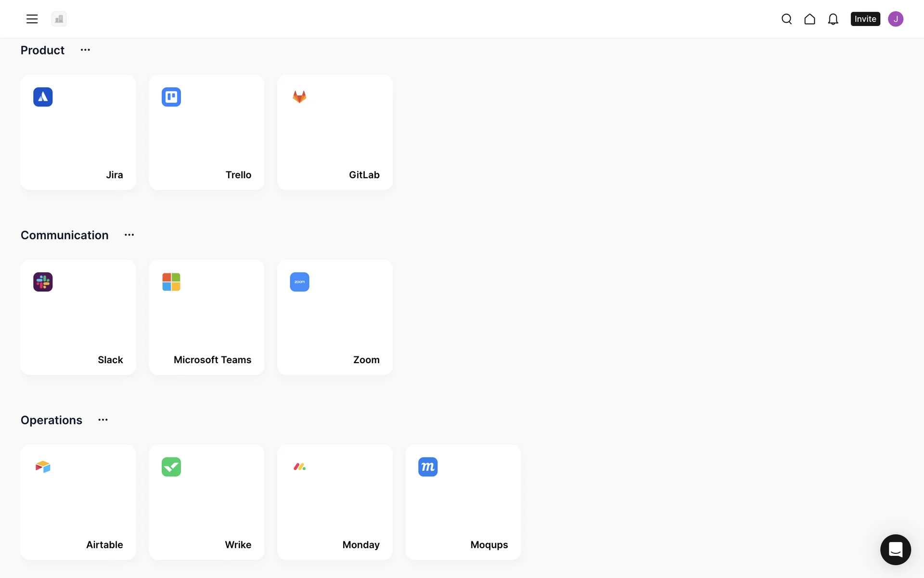
Task: Go to the home icon
Action: coord(810,19)
